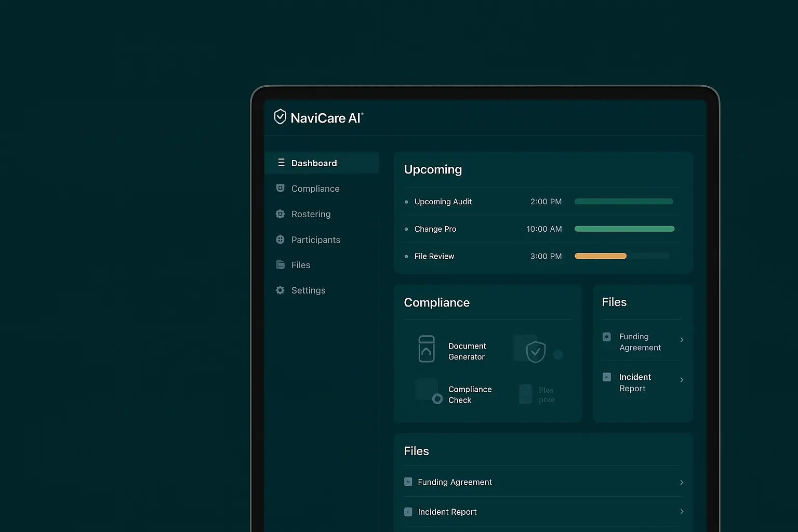Viewport: 798px width, 532px height.
Task: Click the NaviCare AI shield logo
Action: click(x=280, y=117)
